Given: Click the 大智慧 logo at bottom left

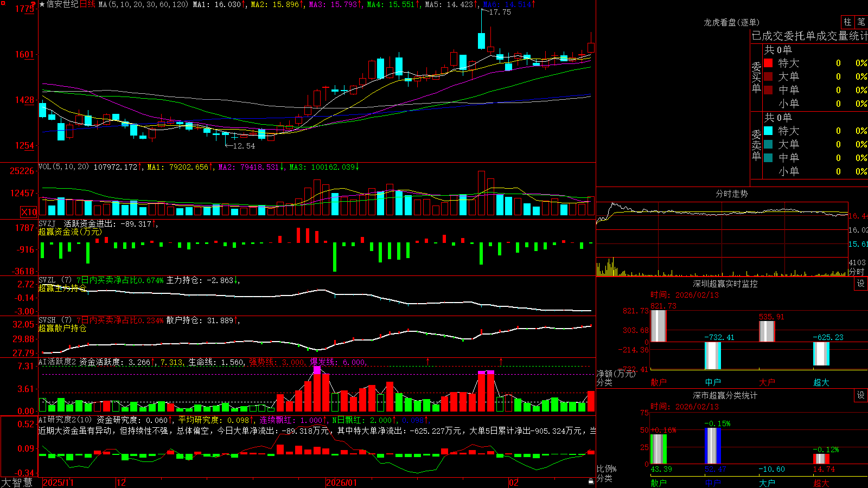Looking at the screenshot, I should pos(17,482).
